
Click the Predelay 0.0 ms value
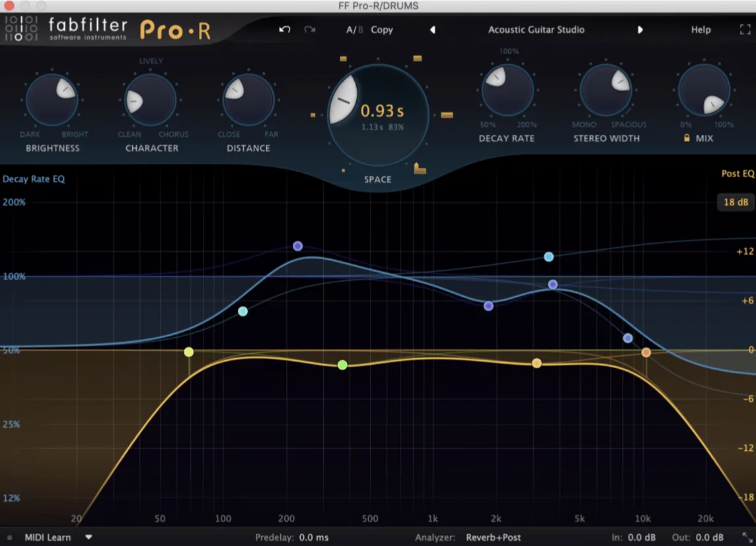pos(314,537)
